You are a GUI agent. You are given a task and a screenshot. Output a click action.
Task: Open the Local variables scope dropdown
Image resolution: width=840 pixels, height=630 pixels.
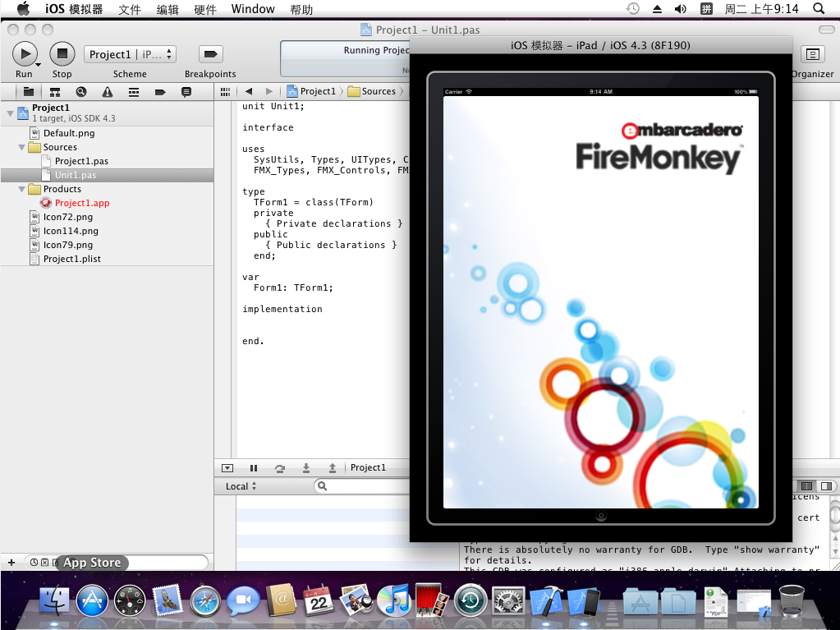241,486
